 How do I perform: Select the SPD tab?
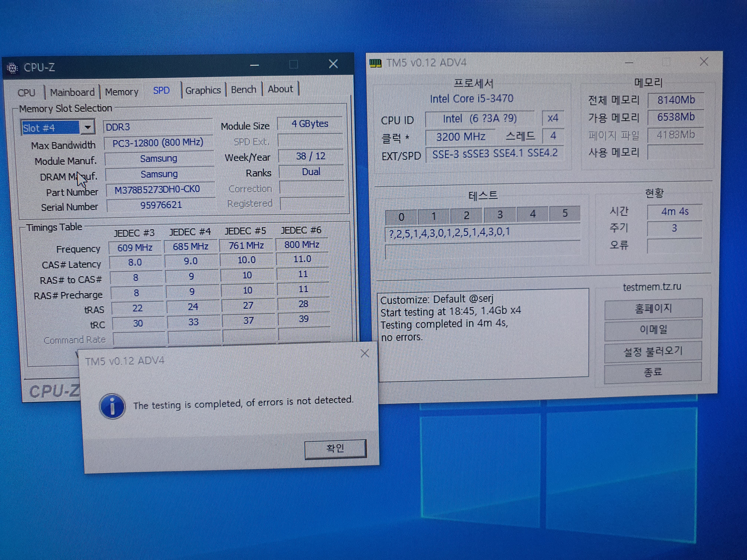coord(161,91)
